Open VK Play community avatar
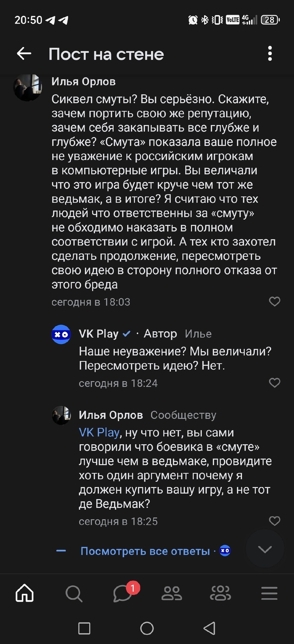The height and width of the screenshot is (644, 294). [x=61, y=334]
